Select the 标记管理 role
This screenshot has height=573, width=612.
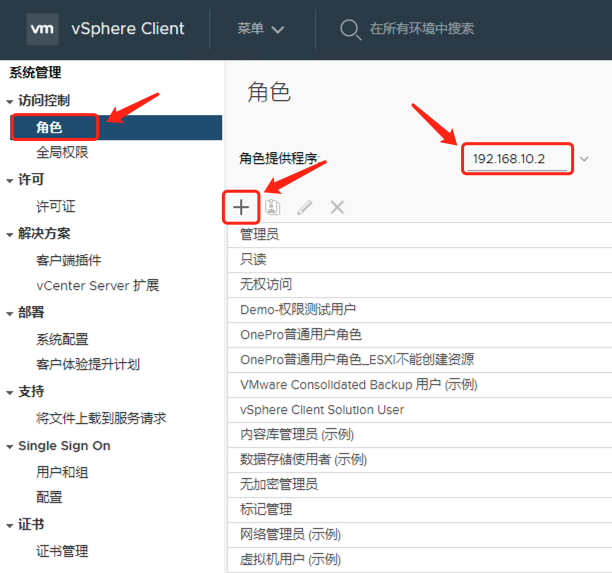(420, 510)
